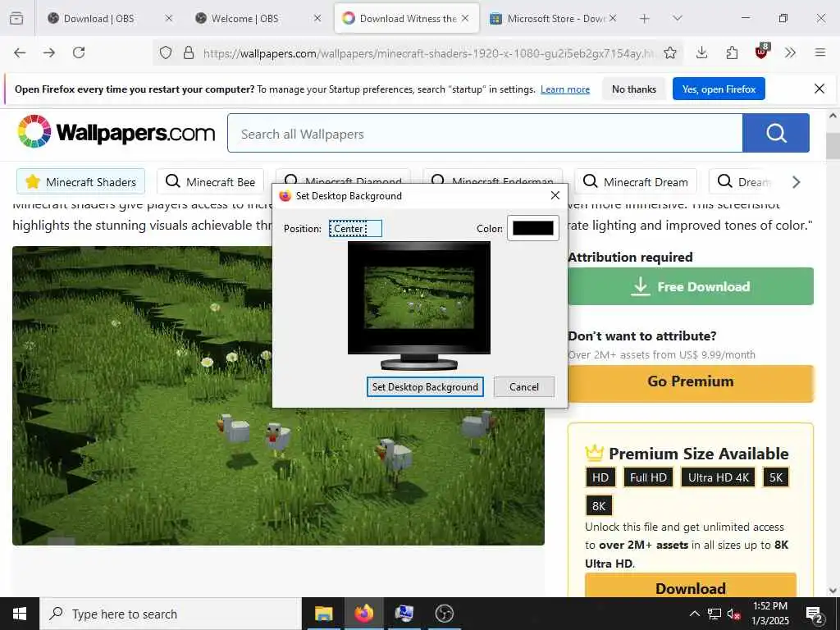Open OBS Studio from the taskbar
The height and width of the screenshot is (630, 840).
[x=444, y=614]
